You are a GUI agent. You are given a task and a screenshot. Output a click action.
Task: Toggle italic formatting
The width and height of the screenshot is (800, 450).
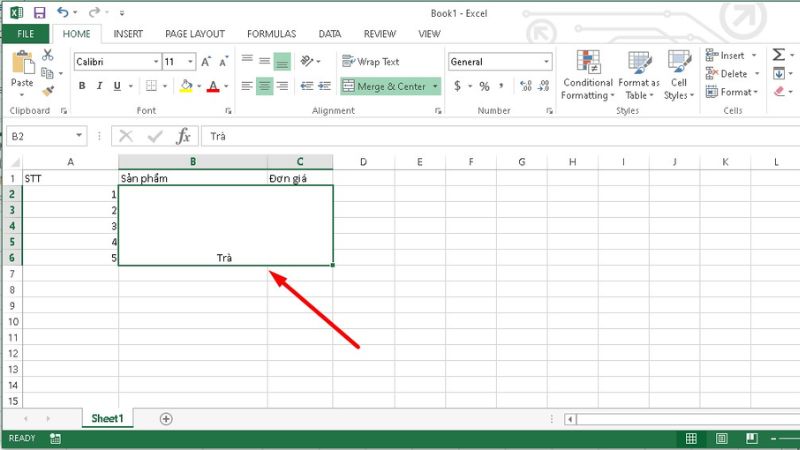[99, 86]
